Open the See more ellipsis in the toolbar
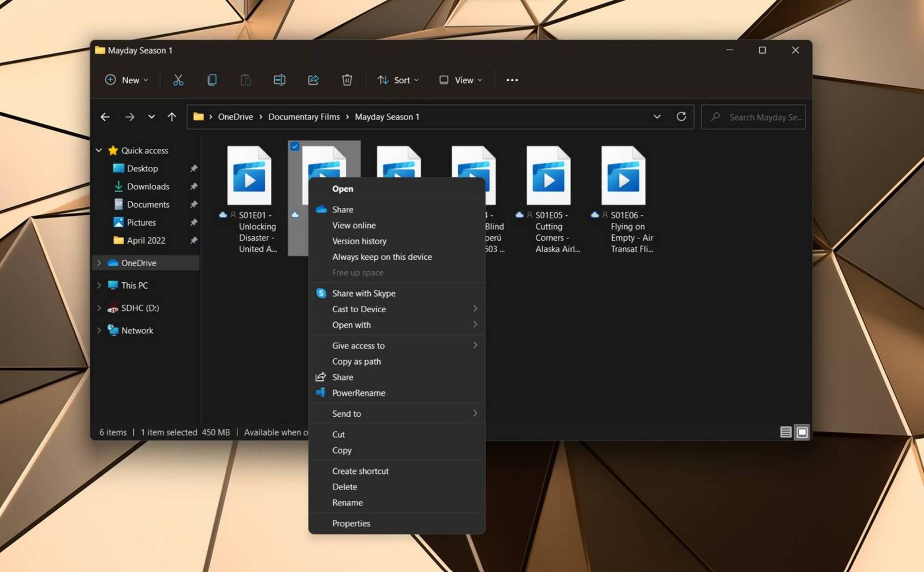The image size is (924, 572). (512, 80)
